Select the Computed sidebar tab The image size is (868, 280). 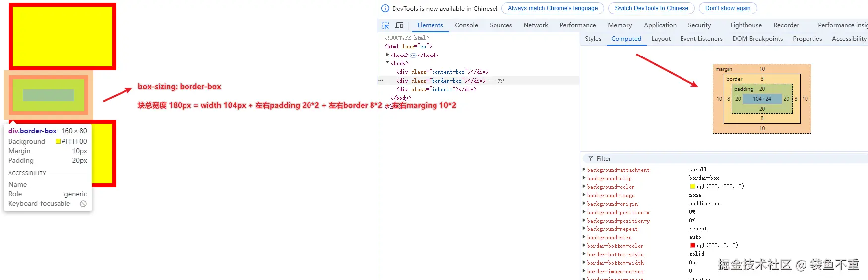[626, 39]
